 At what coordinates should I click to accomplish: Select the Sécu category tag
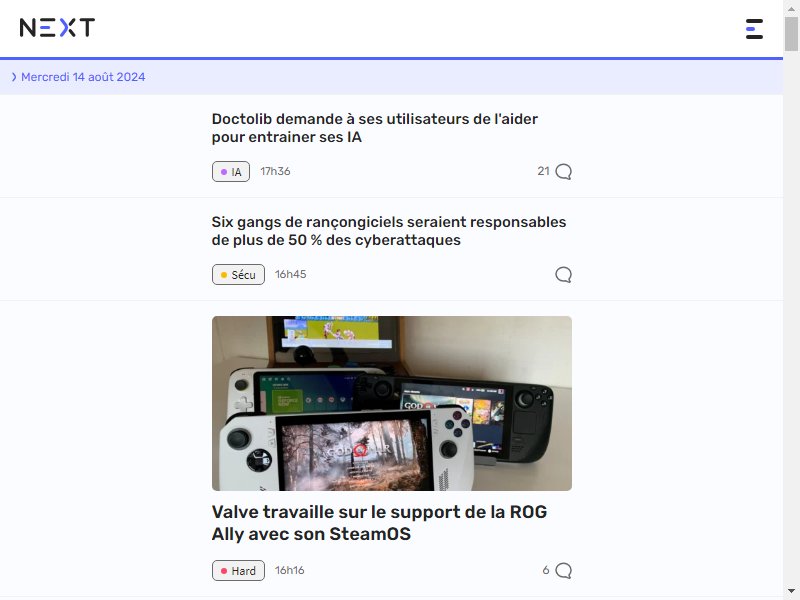point(238,274)
